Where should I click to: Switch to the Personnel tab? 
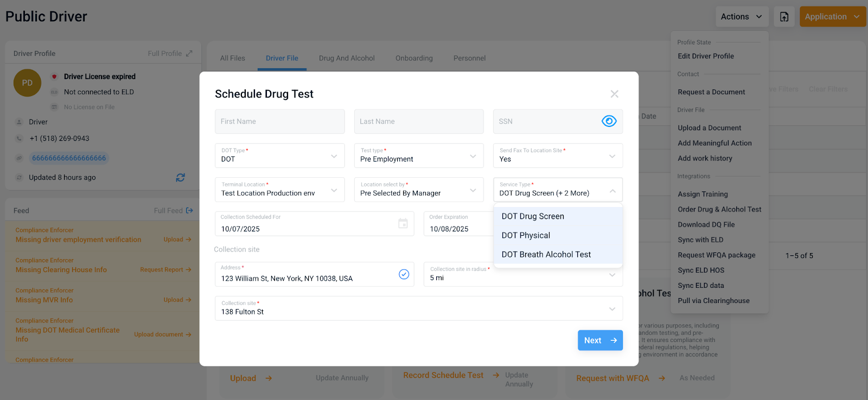(x=469, y=58)
